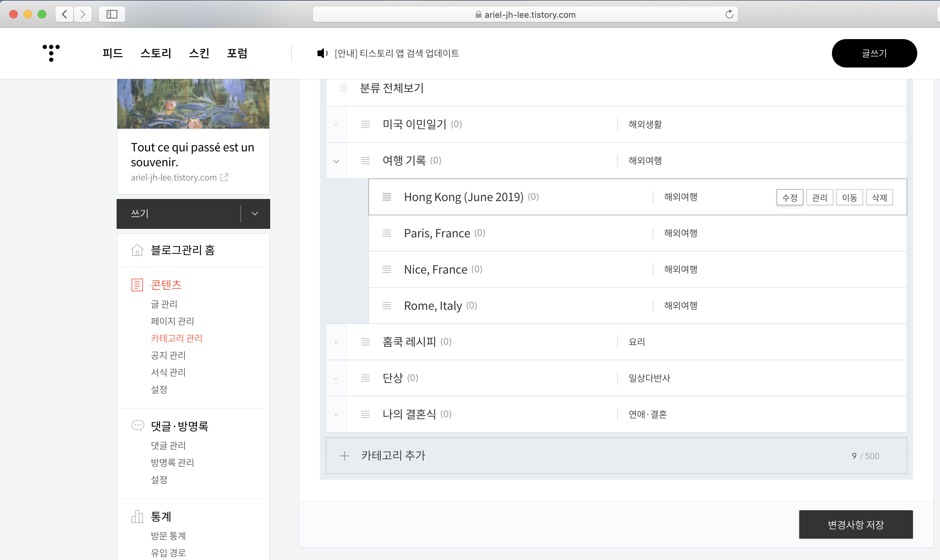This screenshot has width=940, height=560.
Task: Save with 변경사항 저장 button
Action: 855,524
